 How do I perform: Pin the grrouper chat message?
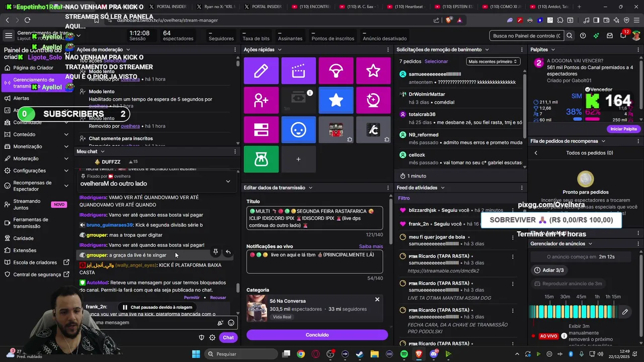pos(215,252)
